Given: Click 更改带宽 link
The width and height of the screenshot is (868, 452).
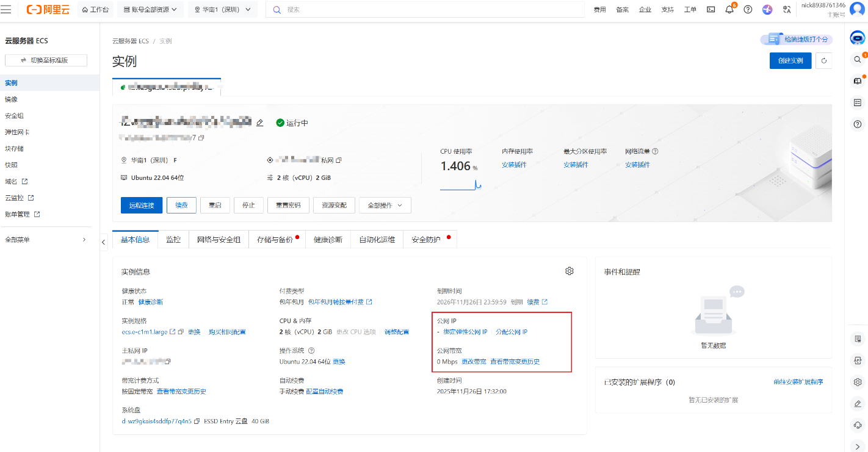Looking at the screenshot, I should [474, 362].
